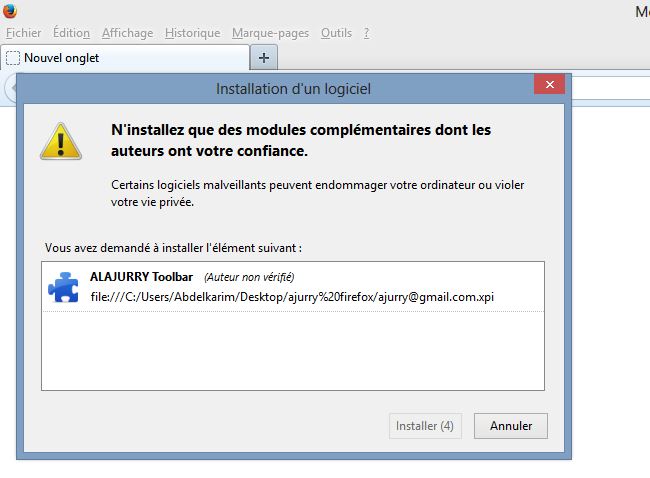Click the Installer (4) button
This screenshot has height=478, width=650.
[x=425, y=426]
